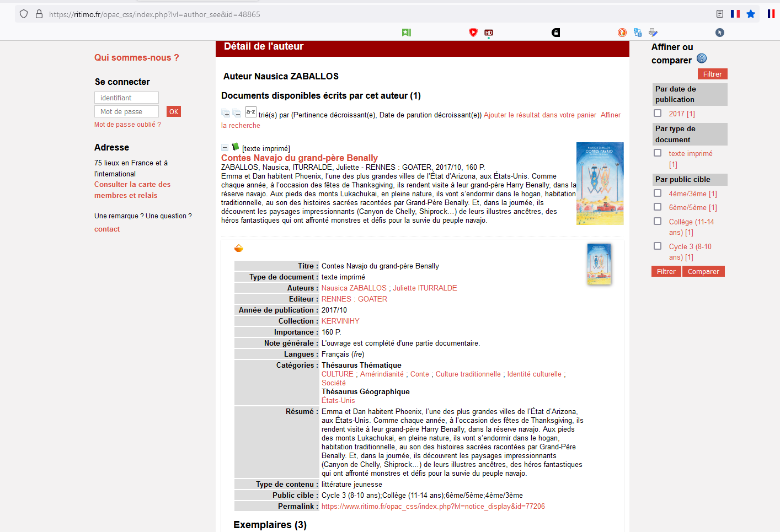
Task: Click the green book document icon
Action: (x=236, y=147)
